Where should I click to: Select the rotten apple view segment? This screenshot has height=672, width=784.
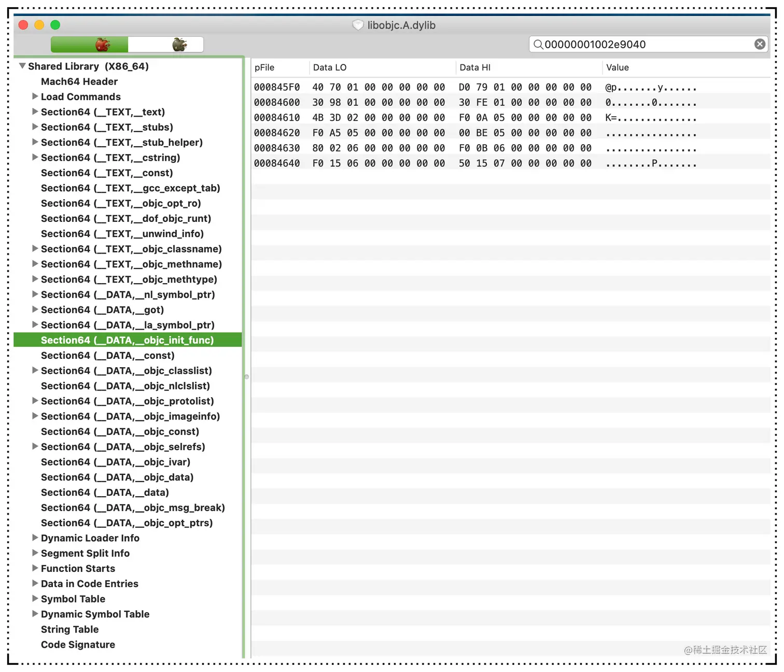pos(166,45)
